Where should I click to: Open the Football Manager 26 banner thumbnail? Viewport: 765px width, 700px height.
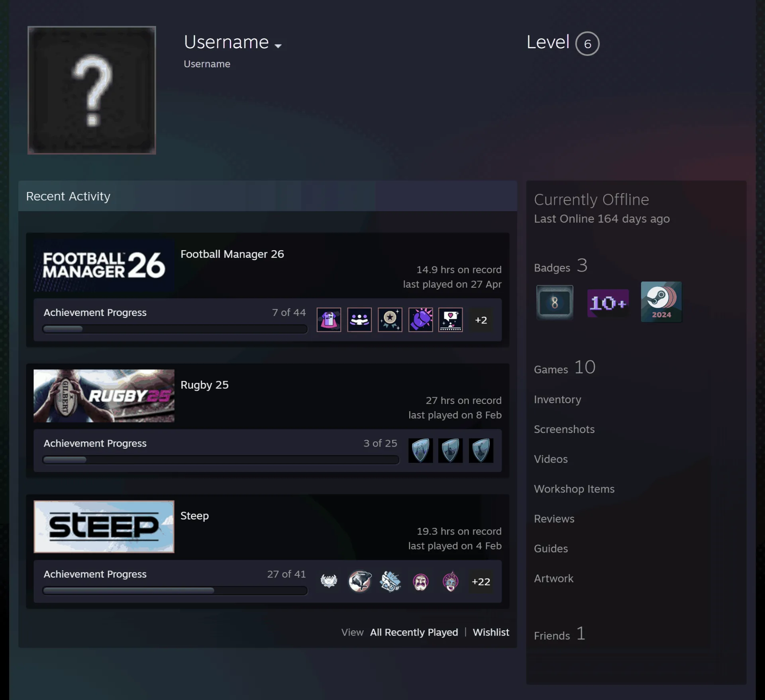point(104,265)
